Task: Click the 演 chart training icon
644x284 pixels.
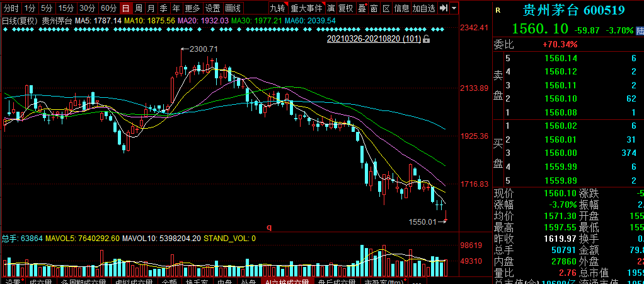Action: (x=331, y=8)
